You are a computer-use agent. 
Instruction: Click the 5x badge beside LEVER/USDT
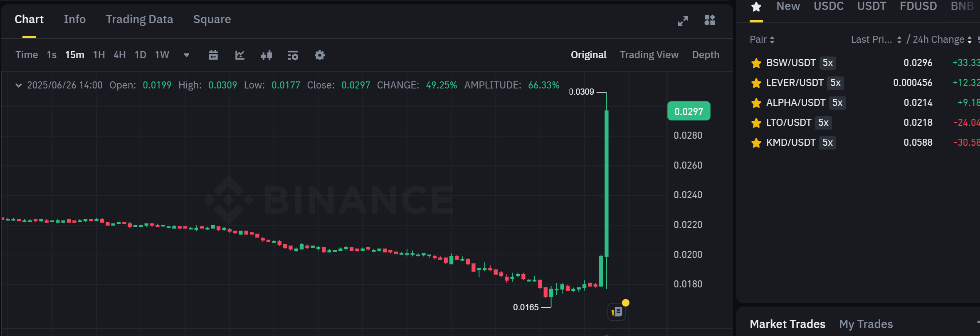[x=836, y=83]
